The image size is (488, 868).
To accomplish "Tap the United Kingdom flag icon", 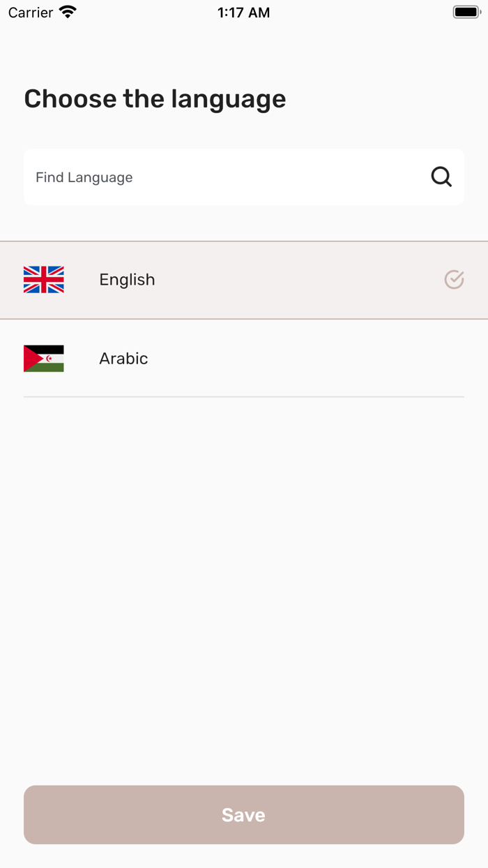I will (x=44, y=280).
